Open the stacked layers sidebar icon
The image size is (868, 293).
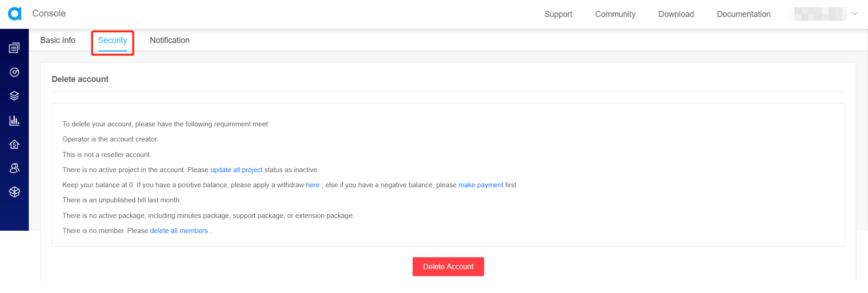point(14,96)
